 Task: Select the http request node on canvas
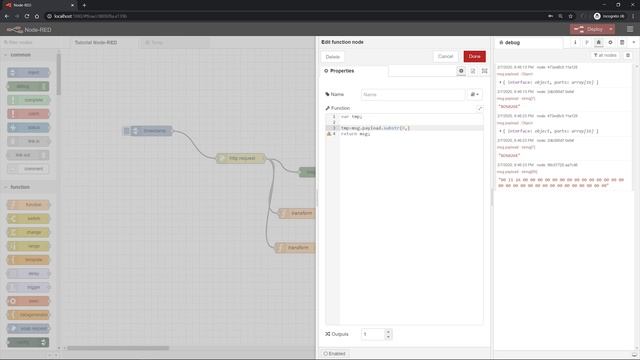pyautogui.click(x=241, y=158)
